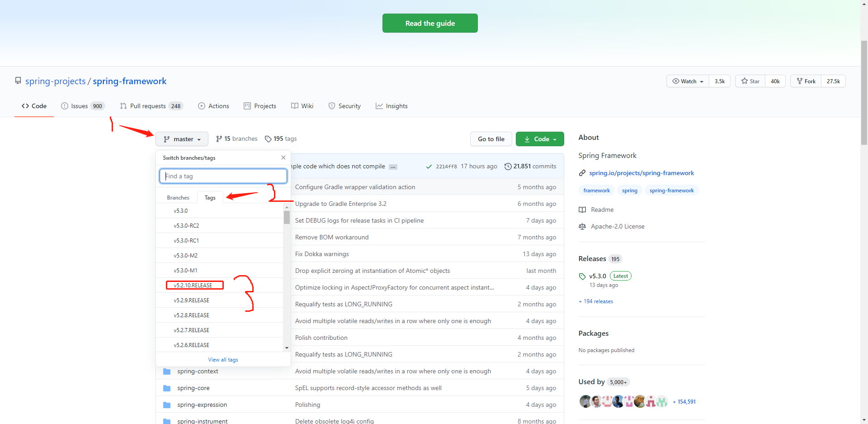The width and height of the screenshot is (868, 424).
Task: Click View all tags link
Action: pos(223,360)
